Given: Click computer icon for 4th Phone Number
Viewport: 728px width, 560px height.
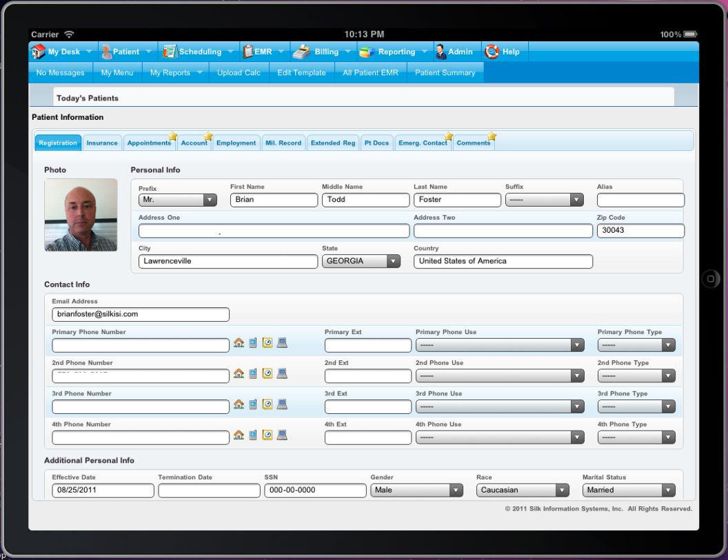Looking at the screenshot, I should pyautogui.click(x=282, y=435).
